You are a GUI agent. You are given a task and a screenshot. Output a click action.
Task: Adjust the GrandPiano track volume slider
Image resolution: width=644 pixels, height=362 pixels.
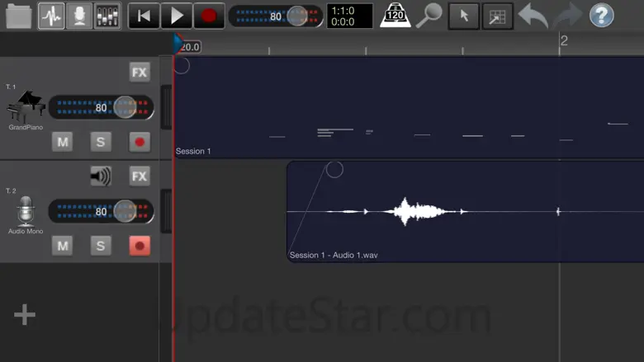click(101, 107)
